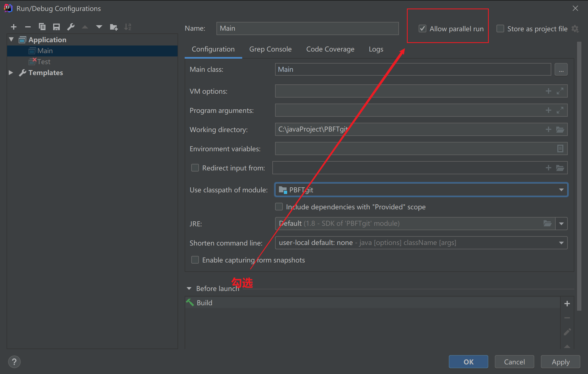Click the edit templates wrench icon
This screenshot has height=374, width=588.
71,27
